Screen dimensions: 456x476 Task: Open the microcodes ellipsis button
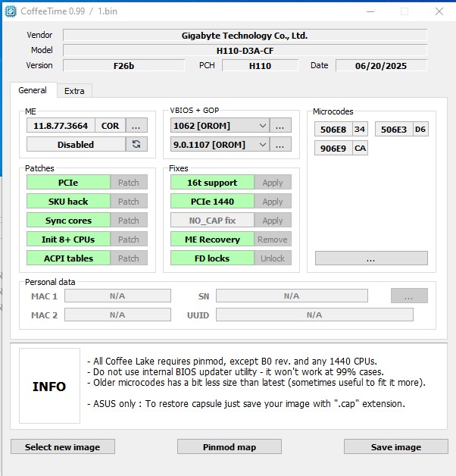click(370, 258)
